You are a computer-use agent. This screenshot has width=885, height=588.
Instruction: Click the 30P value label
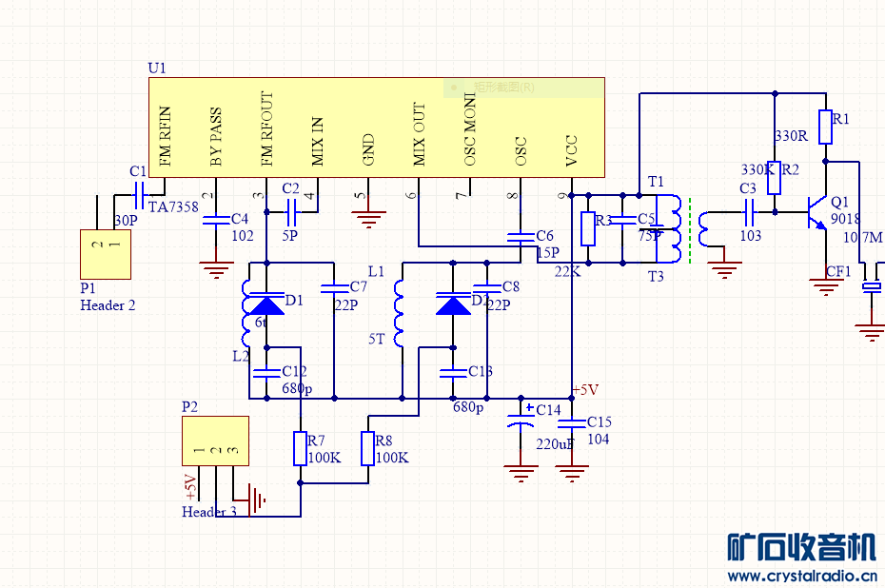126,220
